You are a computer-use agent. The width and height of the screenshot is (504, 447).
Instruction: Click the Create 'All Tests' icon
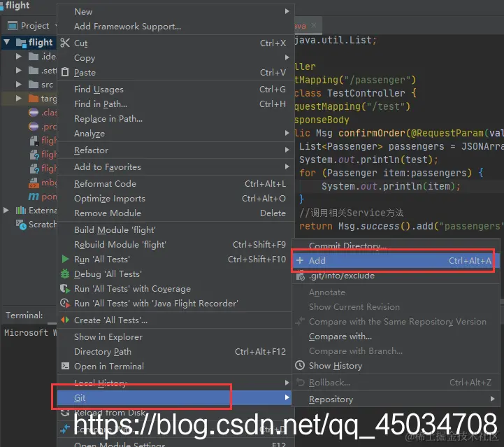point(65,320)
